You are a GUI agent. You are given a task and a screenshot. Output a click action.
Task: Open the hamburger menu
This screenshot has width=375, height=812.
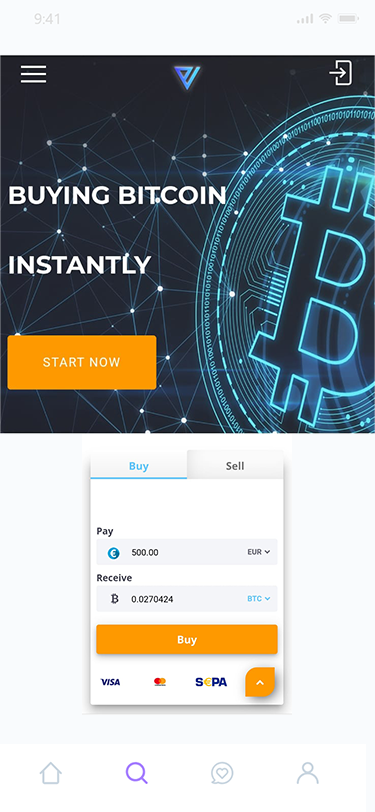coord(34,74)
